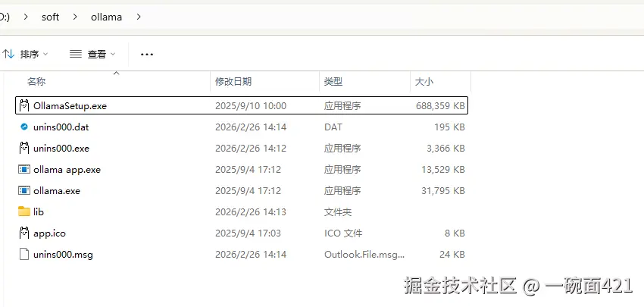Click the lib folder icon
The height and width of the screenshot is (307, 644).
[x=24, y=211]
